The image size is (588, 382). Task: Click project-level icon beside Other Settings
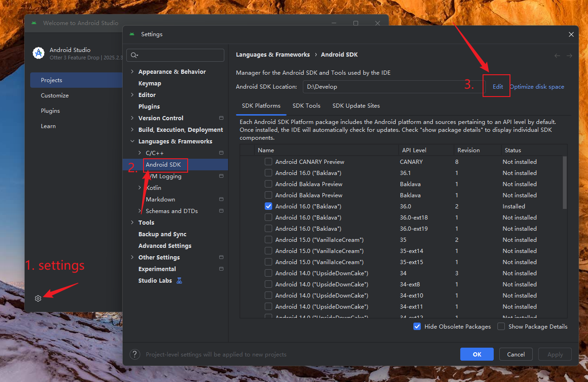coord(221,257)
